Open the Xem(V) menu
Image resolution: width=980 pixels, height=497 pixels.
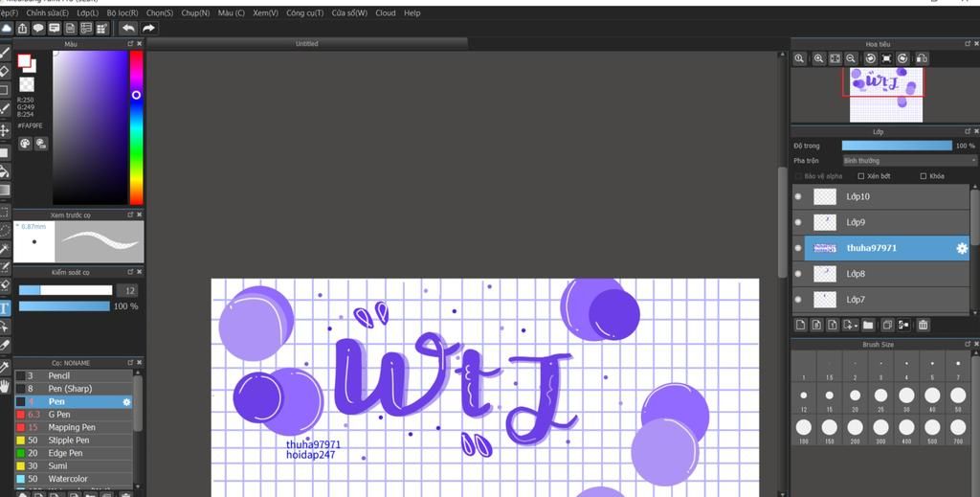(266, 12)
